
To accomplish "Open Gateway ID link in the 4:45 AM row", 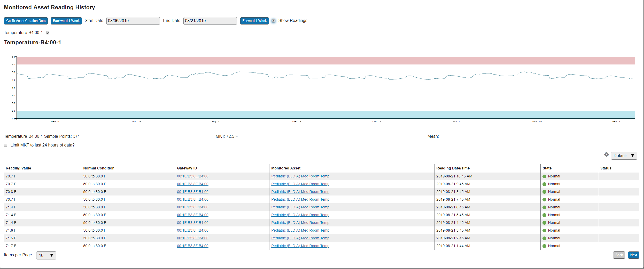I will pos(193,223).
